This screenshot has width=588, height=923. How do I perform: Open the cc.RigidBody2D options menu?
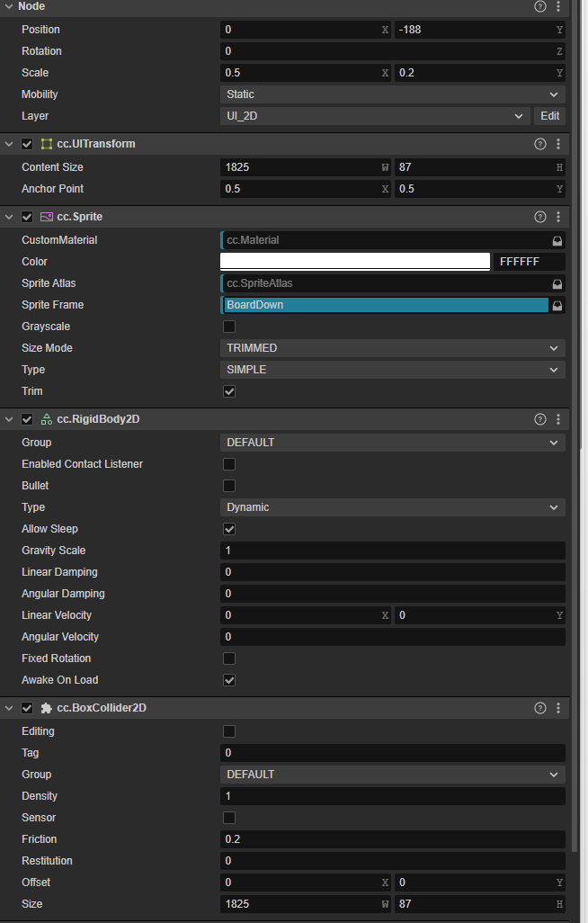[558, 419]
